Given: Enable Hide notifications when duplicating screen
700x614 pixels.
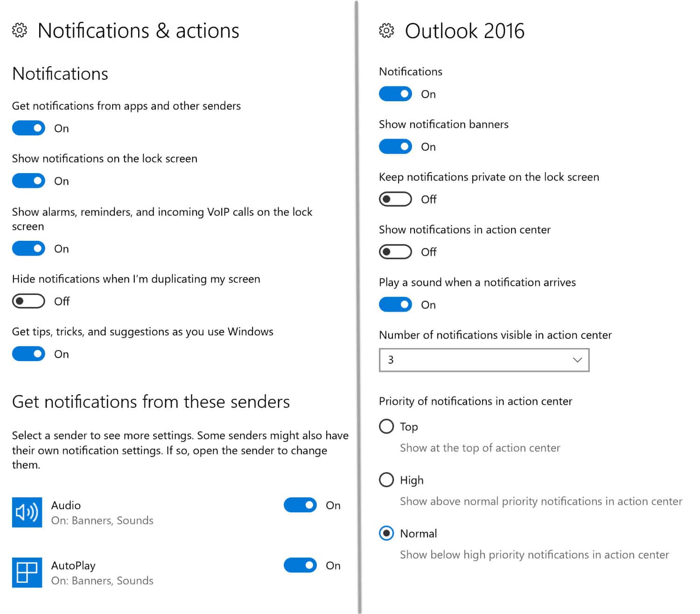Looking at the screenshot, I should 28,301.
